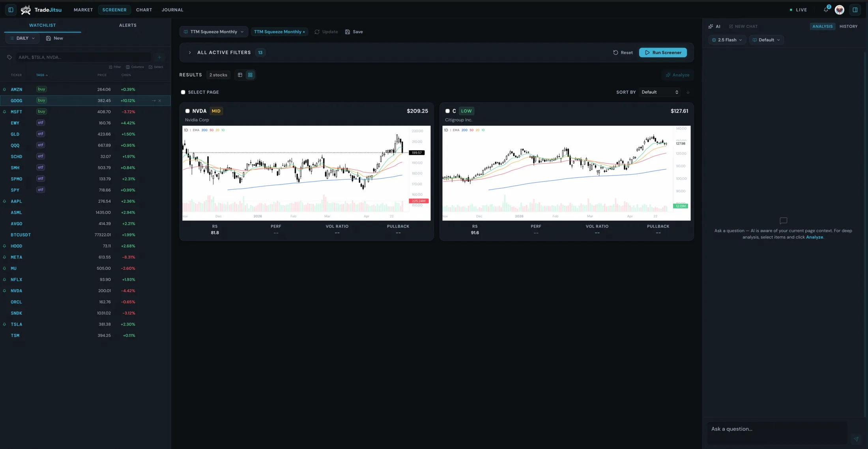Click the alert bell next to TSLA
Screen dimensions: 868x449
pyautogui.click(x=4, y=324)
